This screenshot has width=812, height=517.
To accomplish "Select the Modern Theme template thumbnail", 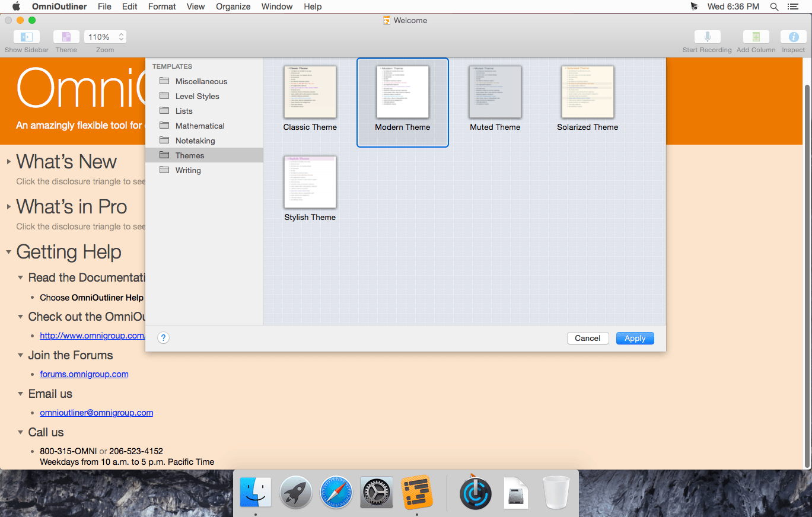I will click(x=403, y=92).
